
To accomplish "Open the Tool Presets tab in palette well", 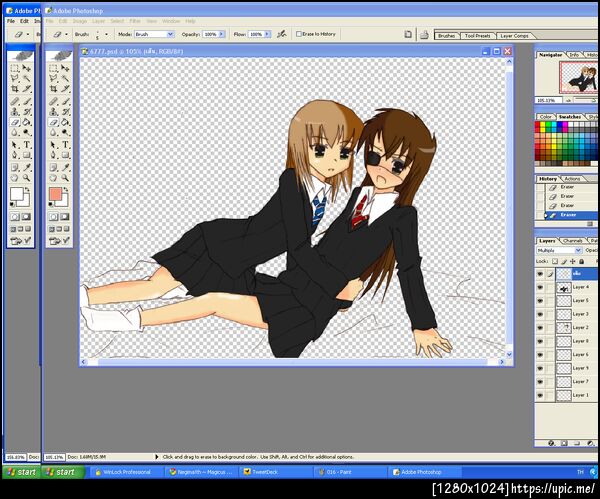I will [477, 36].
